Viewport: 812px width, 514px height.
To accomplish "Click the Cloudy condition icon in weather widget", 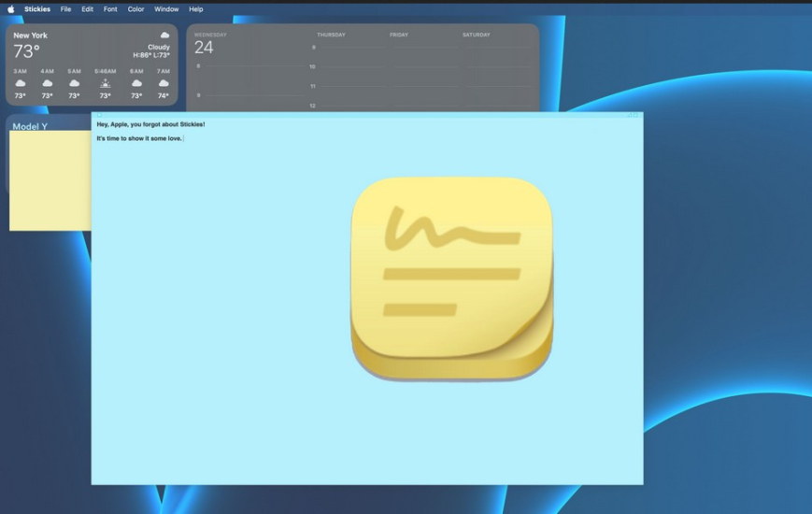I will pos(164,36).
